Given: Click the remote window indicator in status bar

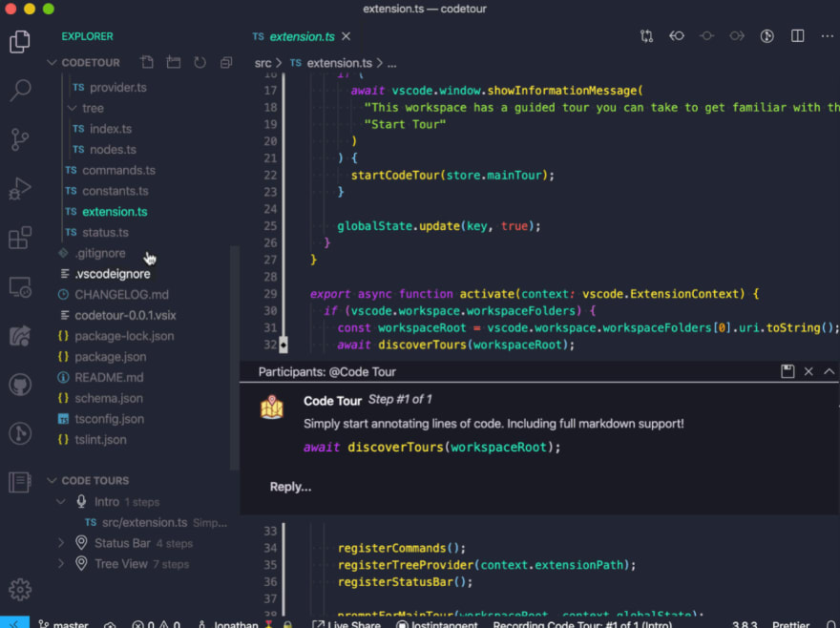Looking at the screenshot, I should point(14,624).
